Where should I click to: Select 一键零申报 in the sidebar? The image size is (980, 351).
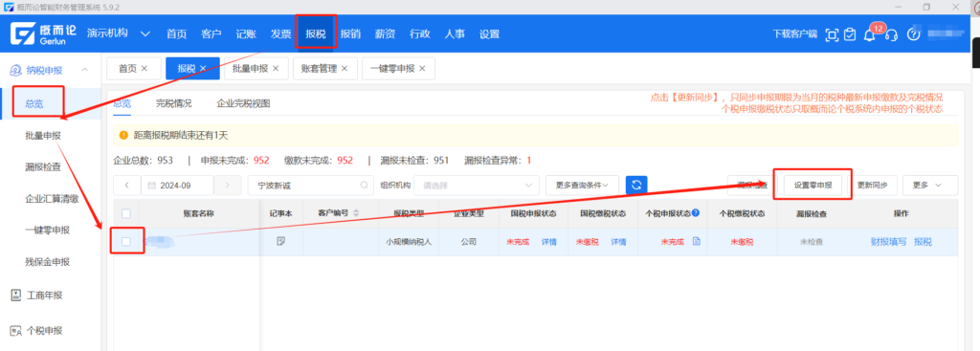tap(48, 230)
